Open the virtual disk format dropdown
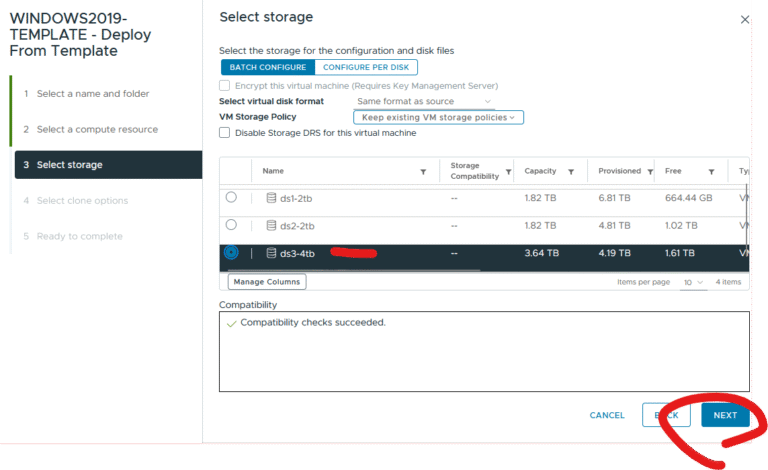768x470 pixels. pos(425,101)
